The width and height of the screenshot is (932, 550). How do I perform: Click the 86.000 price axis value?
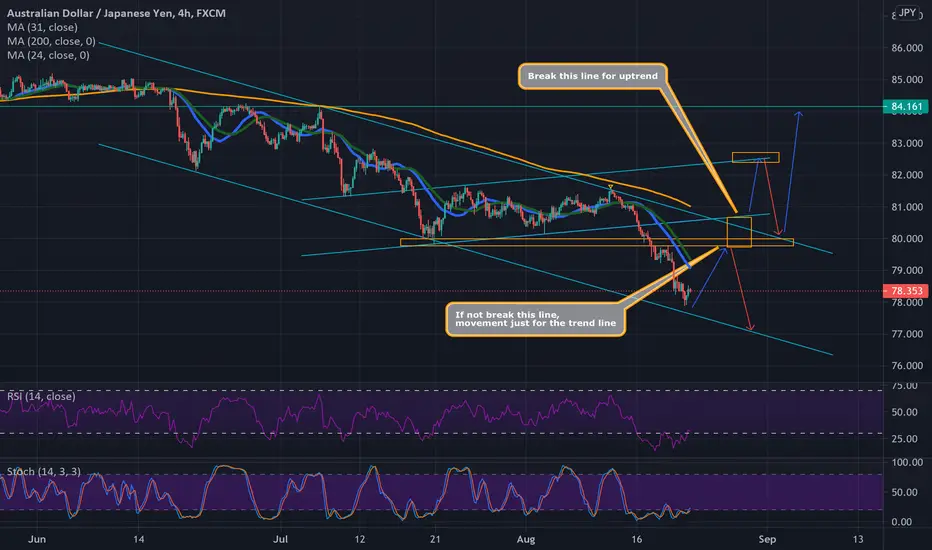click(907, 48)
